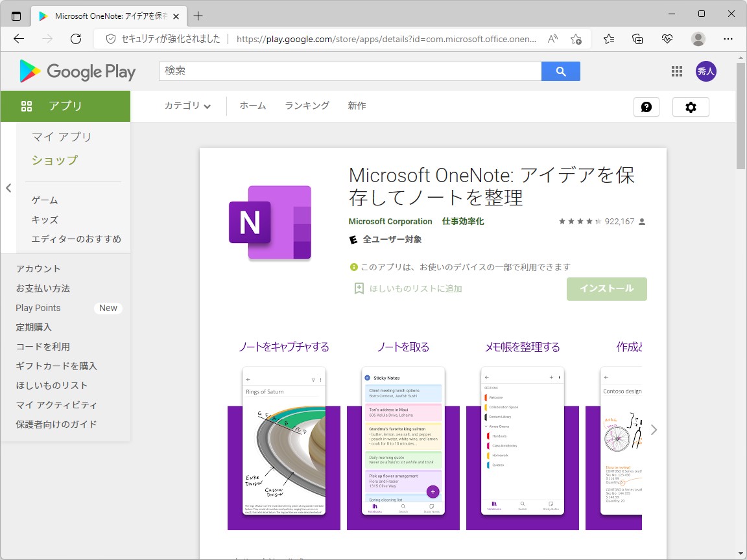Open キッズ category
The image size is (747, 560).
coord(45,220)
